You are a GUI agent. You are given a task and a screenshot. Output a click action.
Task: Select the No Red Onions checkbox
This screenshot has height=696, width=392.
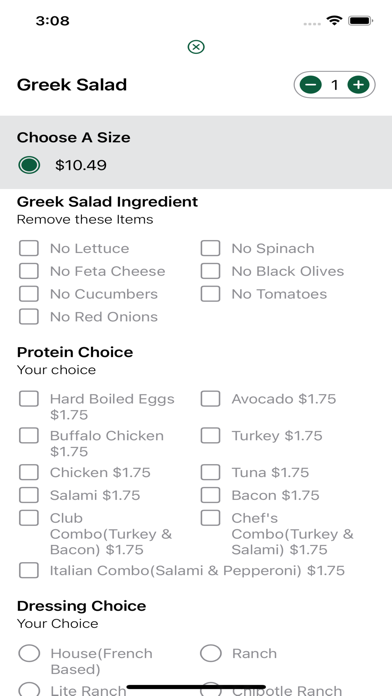[x=29, y=316]
